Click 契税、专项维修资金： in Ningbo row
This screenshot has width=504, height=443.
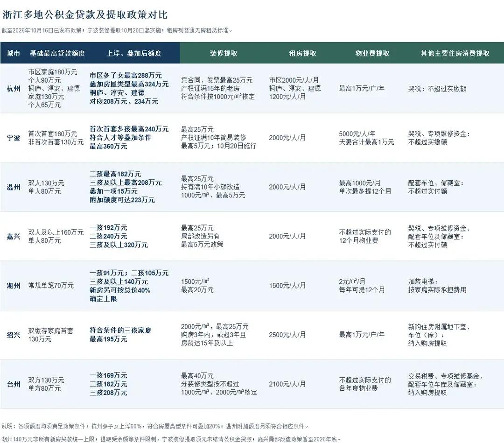point(439,134)
